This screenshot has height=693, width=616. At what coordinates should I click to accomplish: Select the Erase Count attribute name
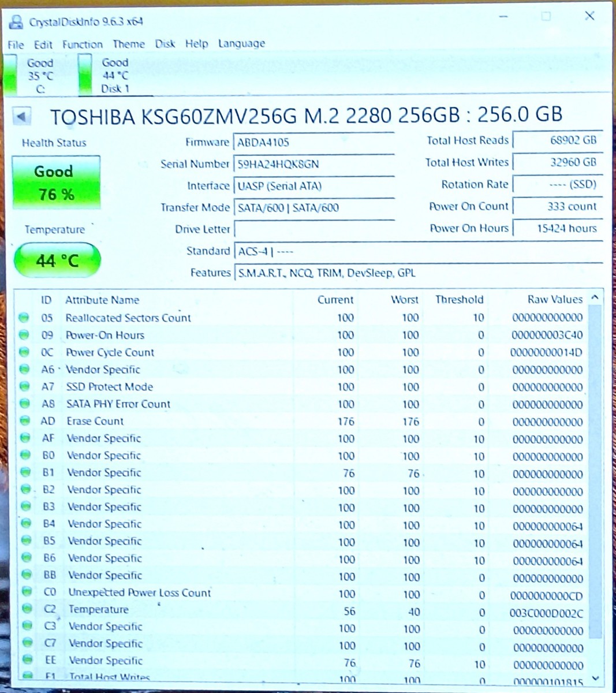pyautogui.click(x=95, y=421)
